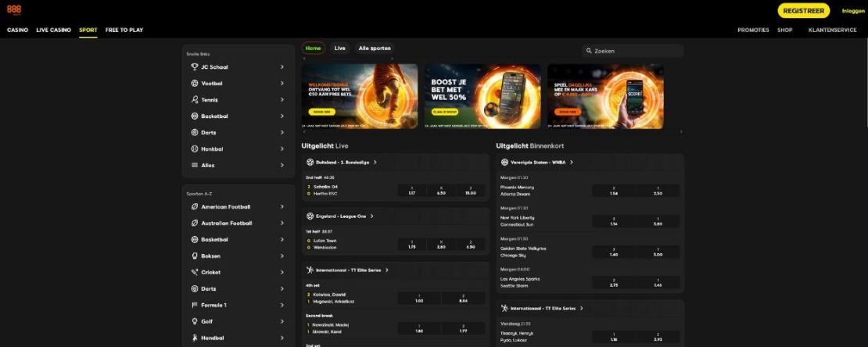
Task: Select Kotwica, Dawid odds 1.02
Action: click(419, 299)
